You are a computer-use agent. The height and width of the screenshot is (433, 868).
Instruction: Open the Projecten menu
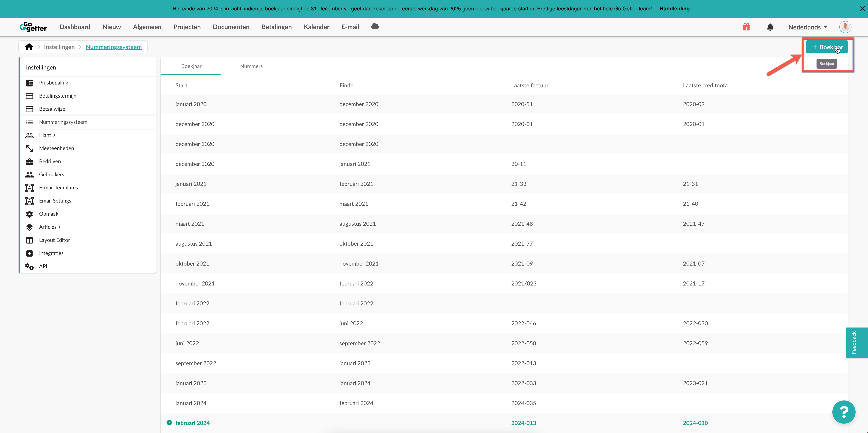187,27
